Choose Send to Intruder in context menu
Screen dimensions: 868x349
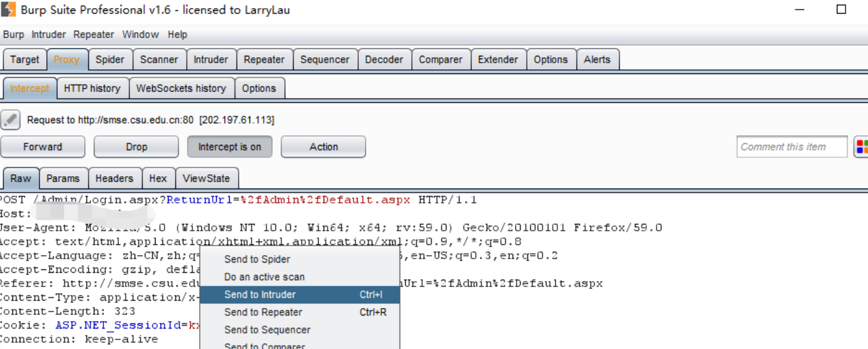300,295
